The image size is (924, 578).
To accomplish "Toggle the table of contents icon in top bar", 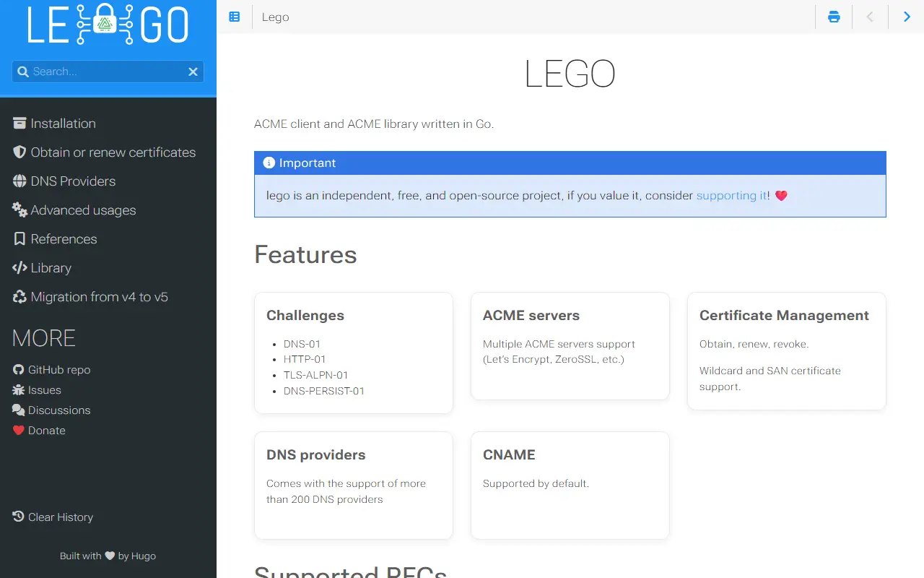I will [235, 17].
